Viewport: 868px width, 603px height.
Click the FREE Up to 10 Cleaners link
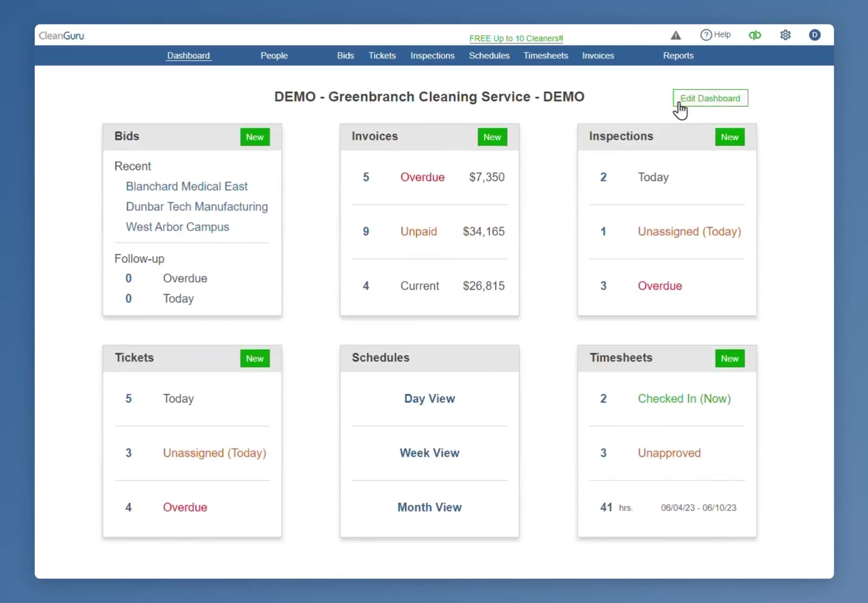pyautogui.click(x=516, y=39)
